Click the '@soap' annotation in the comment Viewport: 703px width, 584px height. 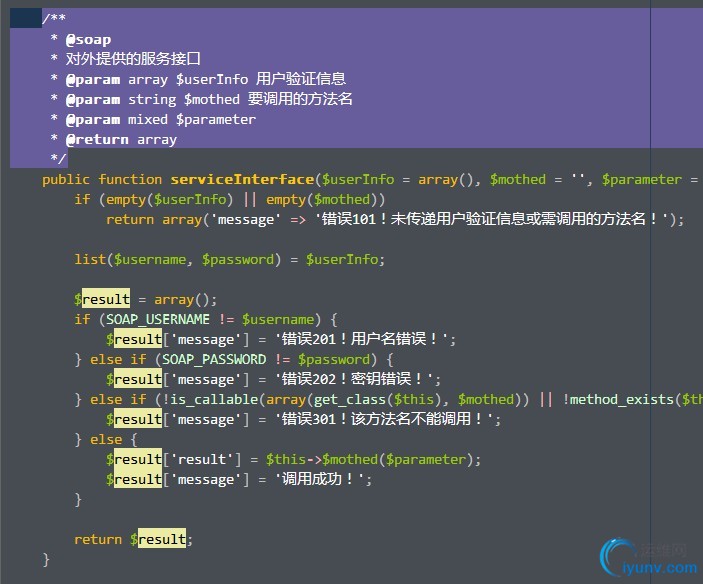click(88, 40)
